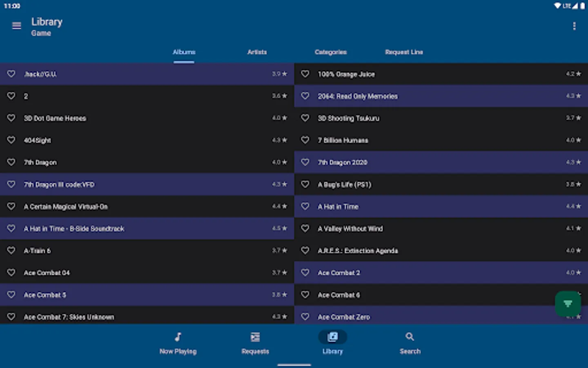
Task: Switch to the Artists tab
Action: click(257, 52)
